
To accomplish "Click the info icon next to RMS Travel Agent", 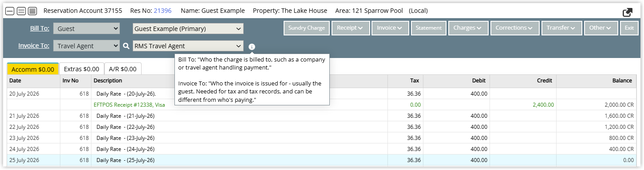I will tap(252, 46).
